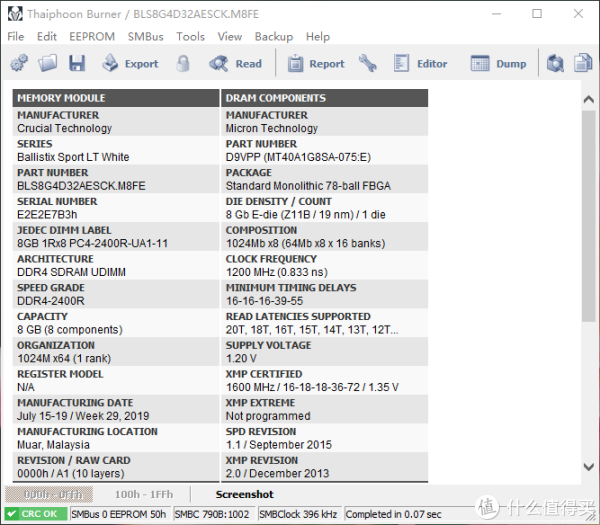Switch to the 000h - 0FFh tab
The width and height of the screenshot is (600, 525).
(x=49, y=494)
